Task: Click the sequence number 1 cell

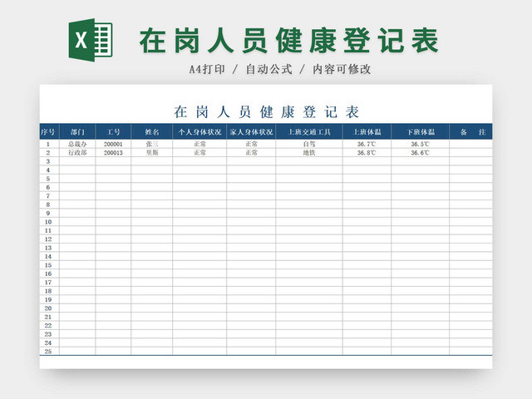Action: click(48, 144)
